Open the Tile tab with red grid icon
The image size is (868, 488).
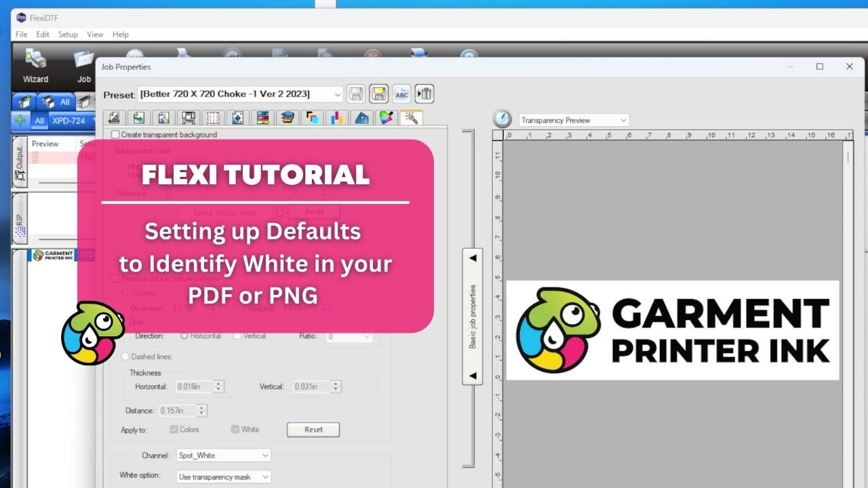point(213,118)
